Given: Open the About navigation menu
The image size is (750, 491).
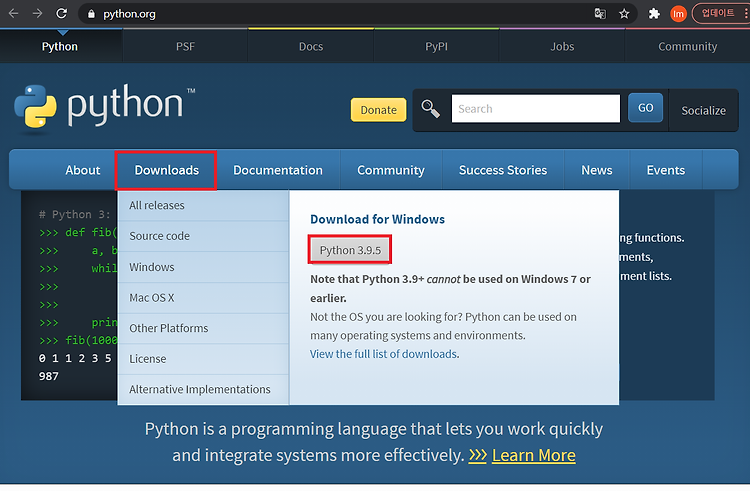Looking at the screenshot, I should tap(83, 170).
